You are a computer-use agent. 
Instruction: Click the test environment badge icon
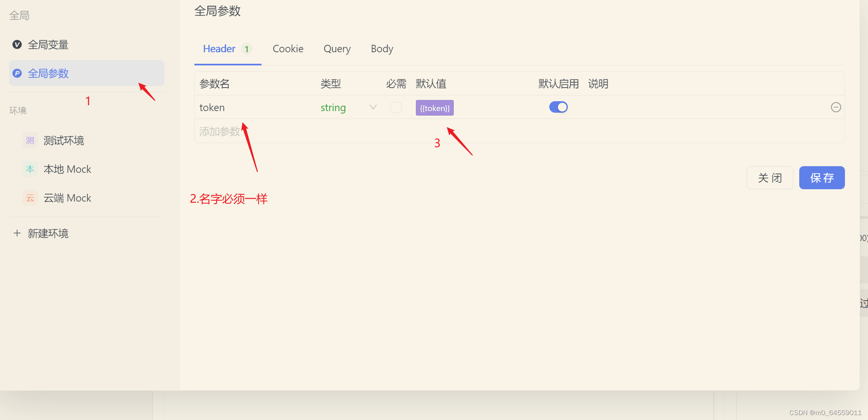click(30, 140)
